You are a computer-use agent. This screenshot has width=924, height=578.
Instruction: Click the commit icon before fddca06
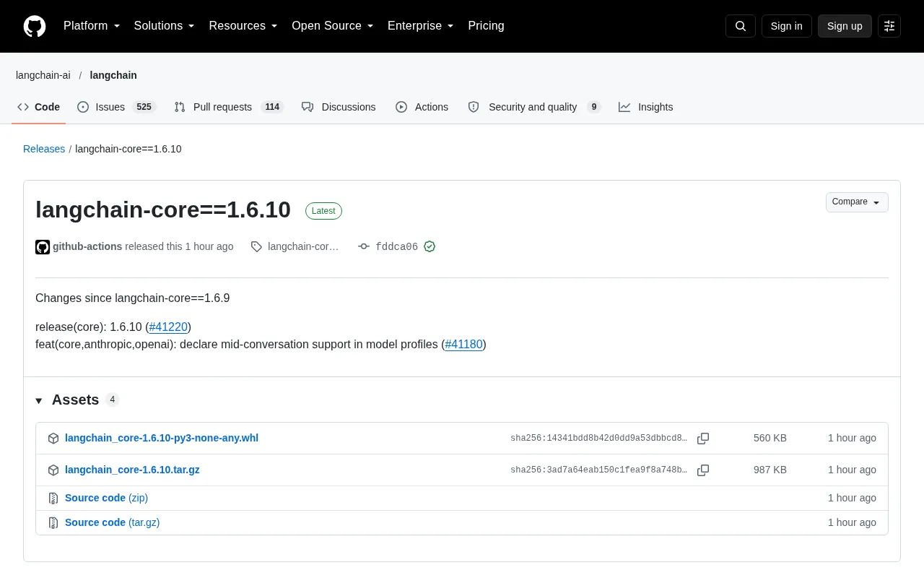(364, 246)
